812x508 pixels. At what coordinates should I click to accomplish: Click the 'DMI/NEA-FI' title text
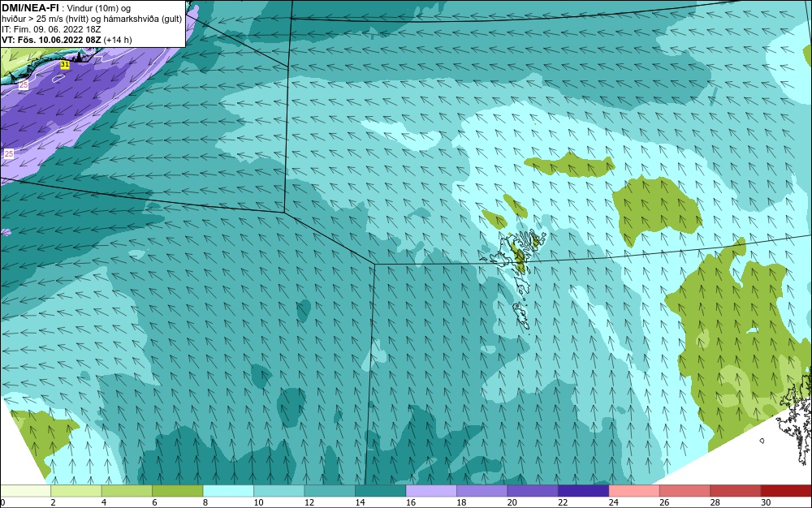click(30, 8)
